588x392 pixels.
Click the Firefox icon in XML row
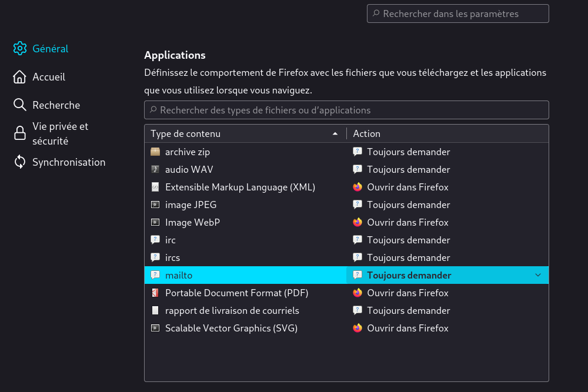(x=358, y=187)
